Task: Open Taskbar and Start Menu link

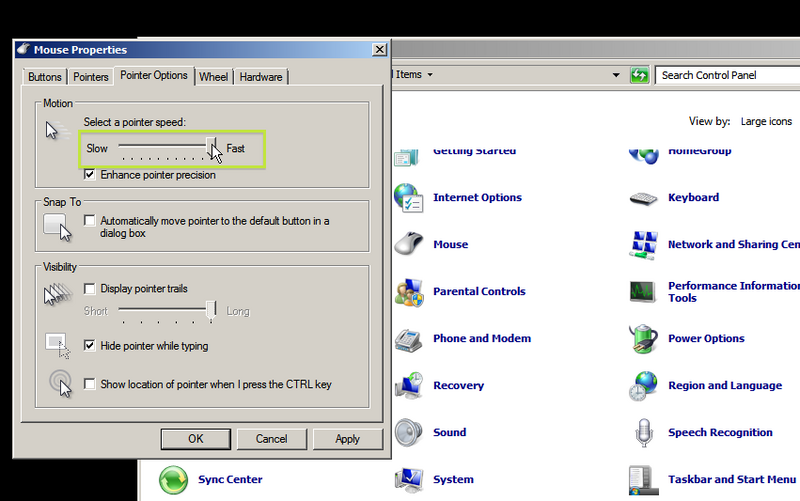Action: (x=732, y=479)
